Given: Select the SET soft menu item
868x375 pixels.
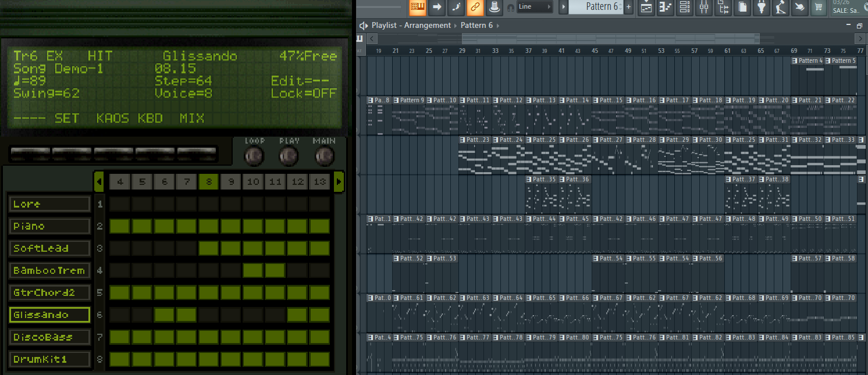Looking at the screenshot, I should [x=67, y=119].
